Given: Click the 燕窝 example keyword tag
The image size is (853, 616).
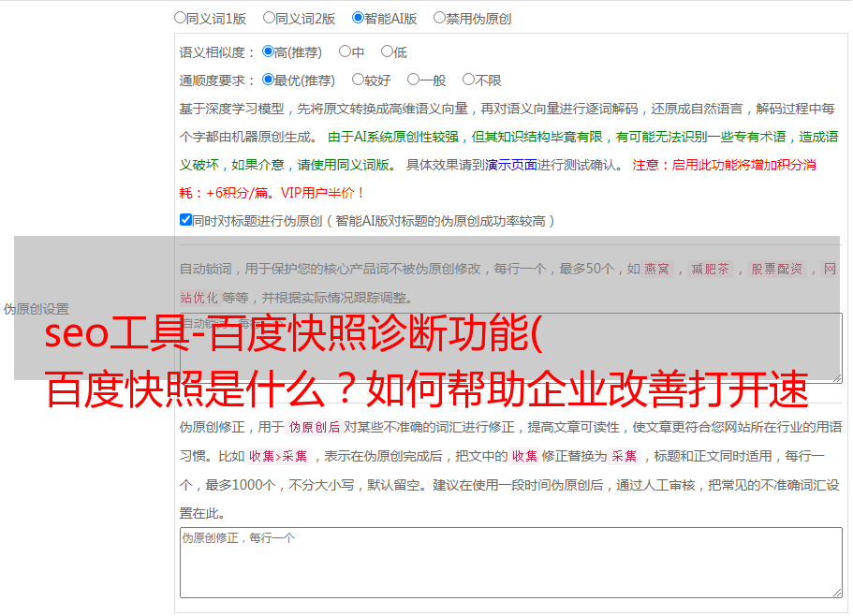Looking at the screenshot, I should click(x=657, y=269).
